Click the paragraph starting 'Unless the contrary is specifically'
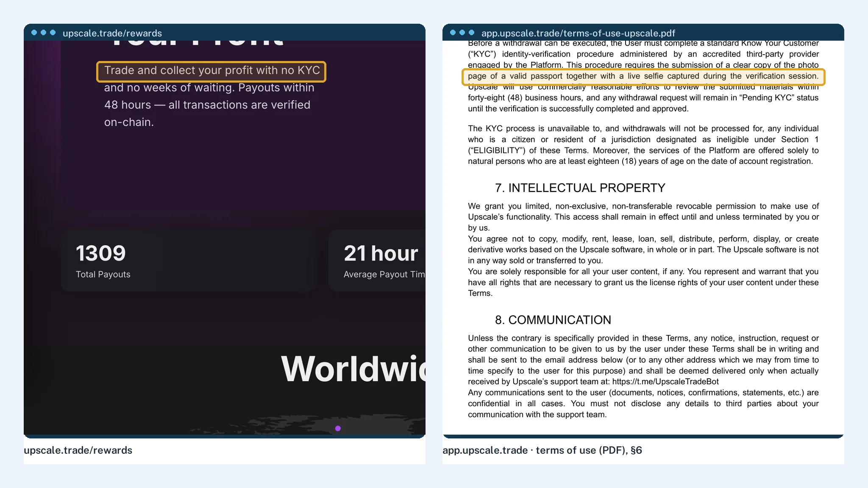Image resolution: width=868 pixels, height=488 pixels. click(643, 360)
